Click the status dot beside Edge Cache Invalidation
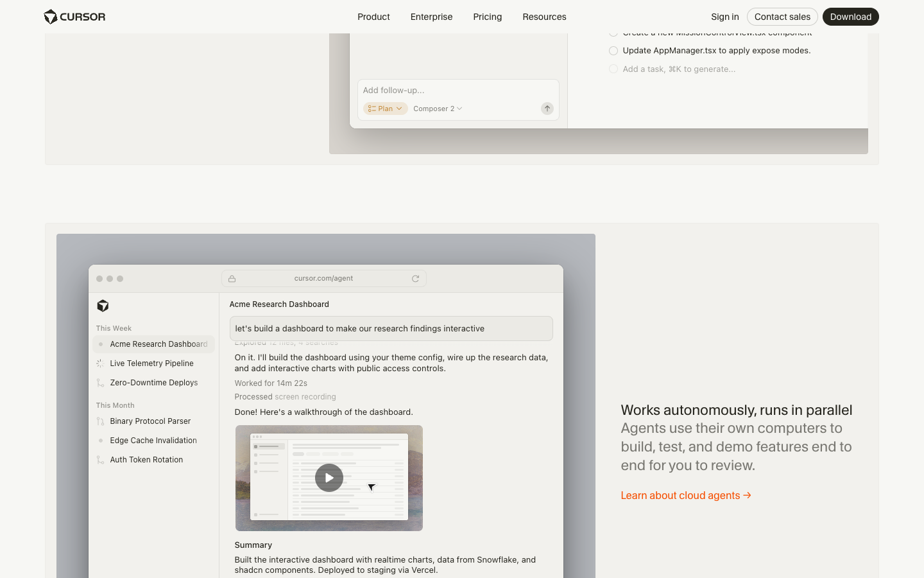Screen dimensions: 924x578 point(101,441)
